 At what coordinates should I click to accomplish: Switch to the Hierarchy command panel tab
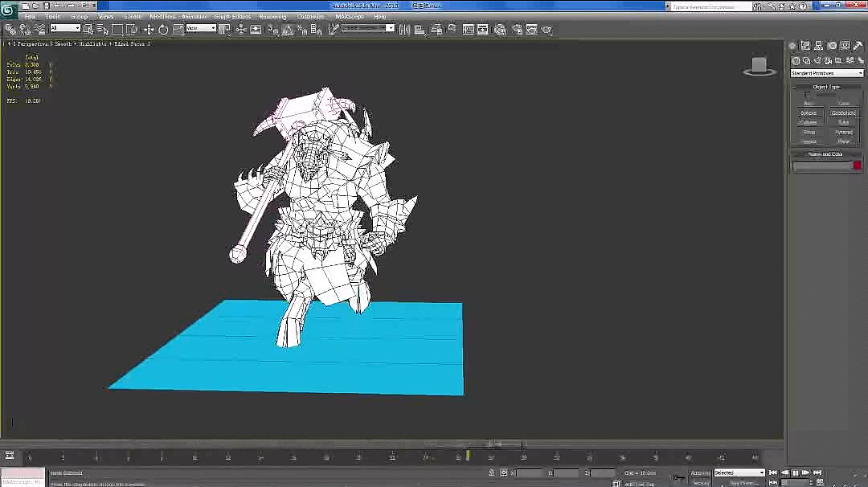coord(819,46)
